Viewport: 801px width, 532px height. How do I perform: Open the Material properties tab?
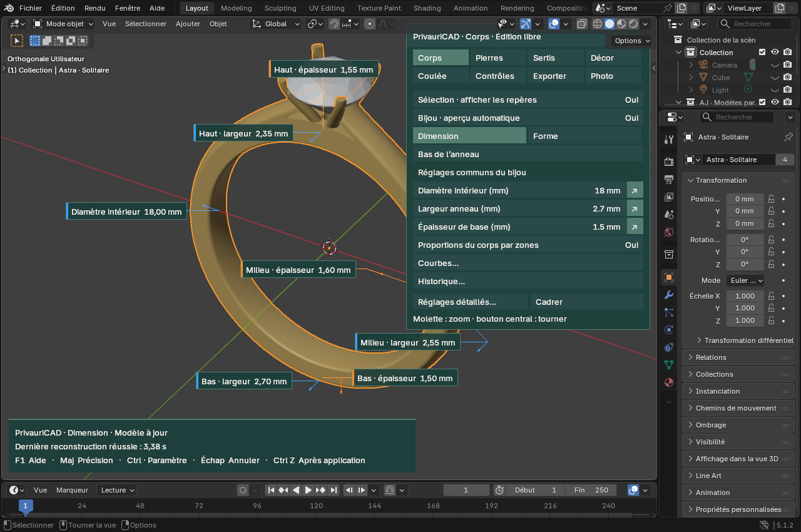[669, 382]
